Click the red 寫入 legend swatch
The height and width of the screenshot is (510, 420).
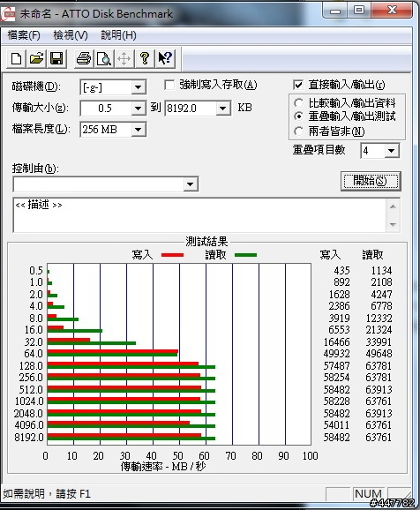[x=172, y=255]
